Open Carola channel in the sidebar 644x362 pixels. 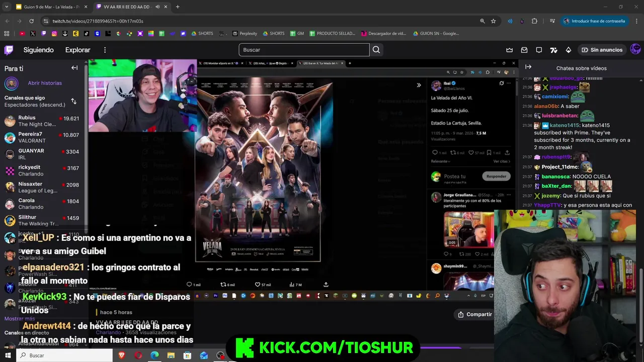click(42, 204)
